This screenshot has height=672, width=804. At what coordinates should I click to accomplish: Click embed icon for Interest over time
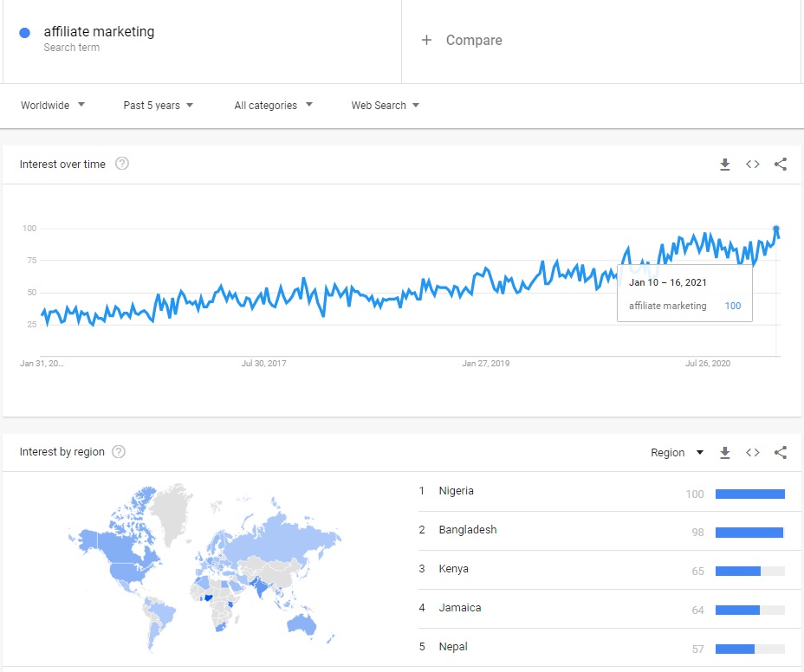click(x=753, y=165)
